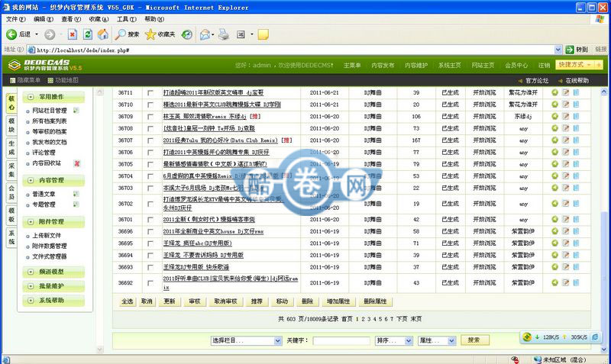Screen dimensions: 611x364
Task: Tick the checkbox for article 36692
Action: (150, 283)
